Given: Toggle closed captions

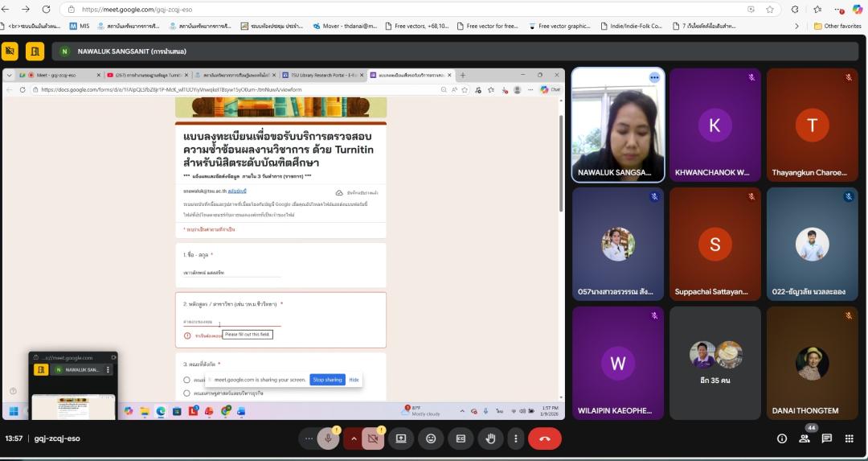Looking at the screenshot, I should [461, 438].
